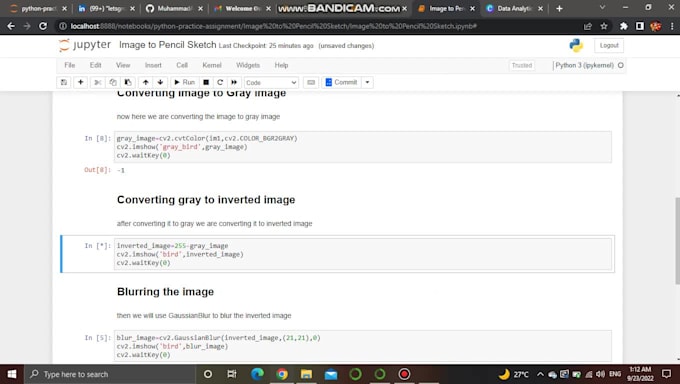
Task: Click Bandicam record icon in taskbar
Action: [x=404, y=374]
